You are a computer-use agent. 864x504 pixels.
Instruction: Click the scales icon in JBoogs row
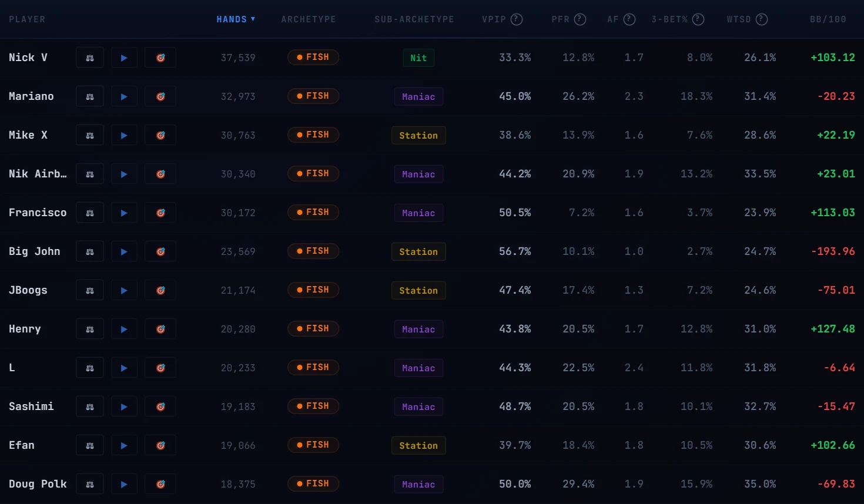pyautogui.click(x=90, y=290)
